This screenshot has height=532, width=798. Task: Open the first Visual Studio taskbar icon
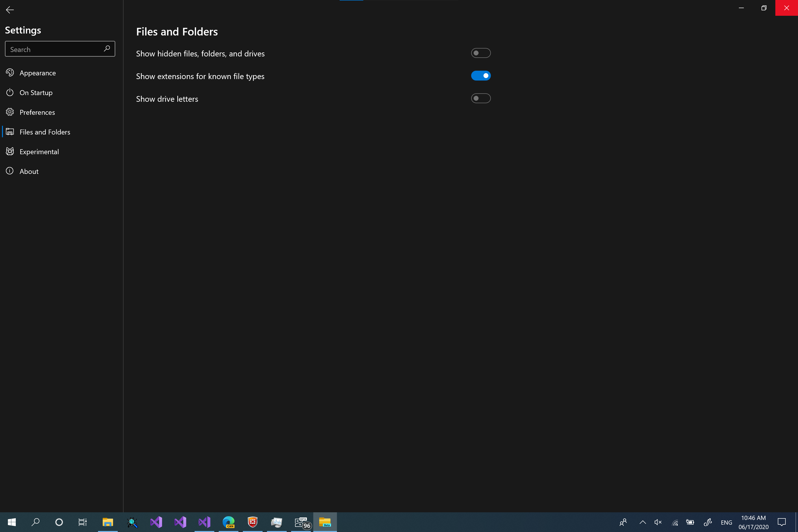point(156,522)
